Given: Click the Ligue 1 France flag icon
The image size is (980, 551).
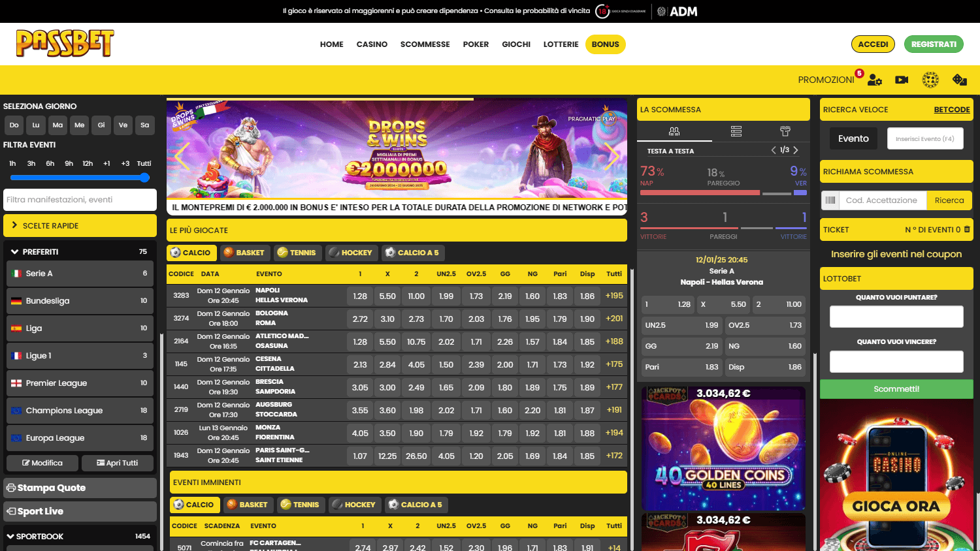Looking at the screenshot, I should click(16, 356).
